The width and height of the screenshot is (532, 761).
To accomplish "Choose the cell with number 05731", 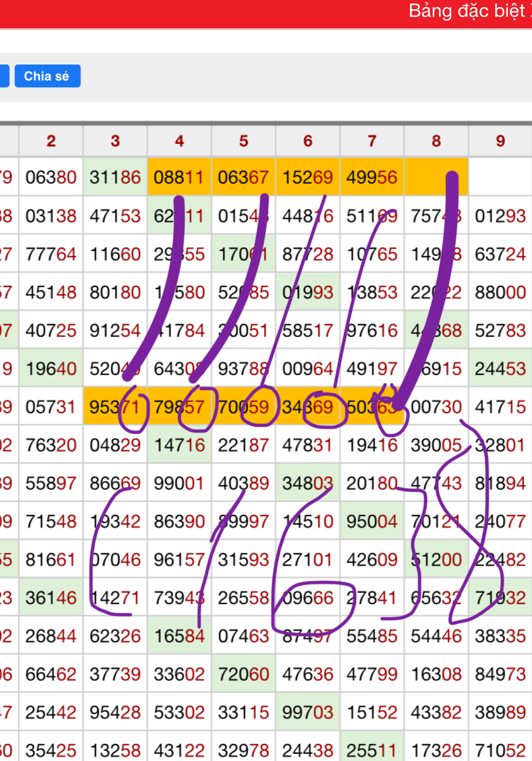I will point(51,407).
